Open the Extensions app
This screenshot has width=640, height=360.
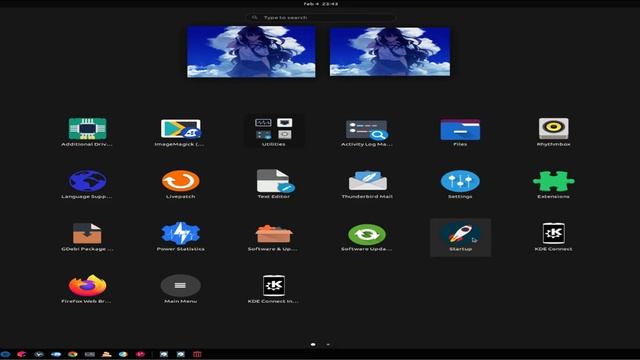(x=553, y=184)
